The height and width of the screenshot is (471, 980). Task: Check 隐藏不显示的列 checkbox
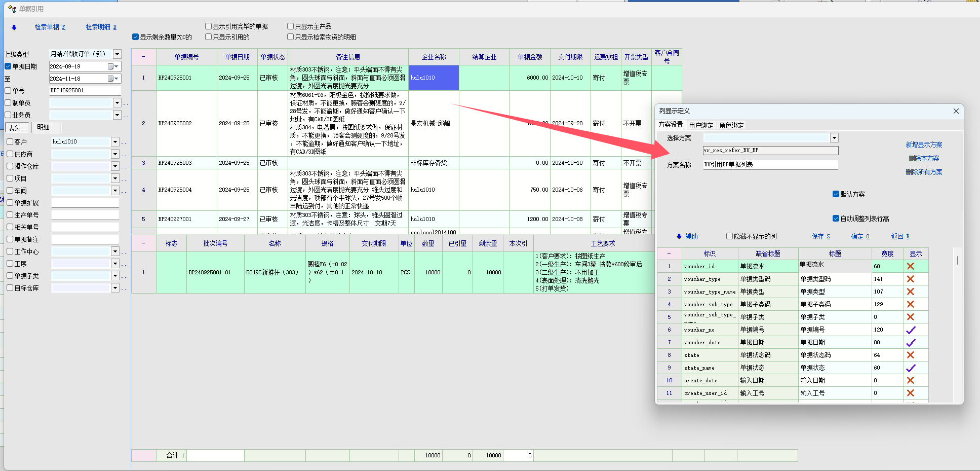729,236
